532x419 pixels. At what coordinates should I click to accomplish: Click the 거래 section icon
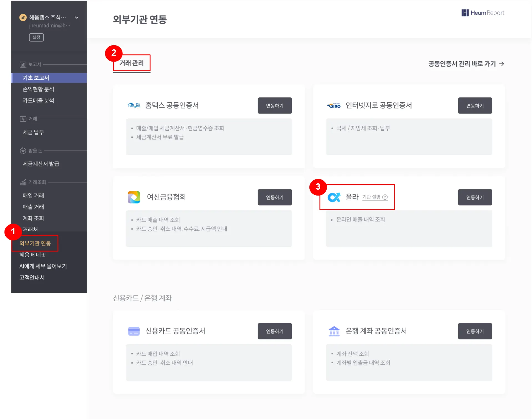pyautogui.click(x=23, y=119)
